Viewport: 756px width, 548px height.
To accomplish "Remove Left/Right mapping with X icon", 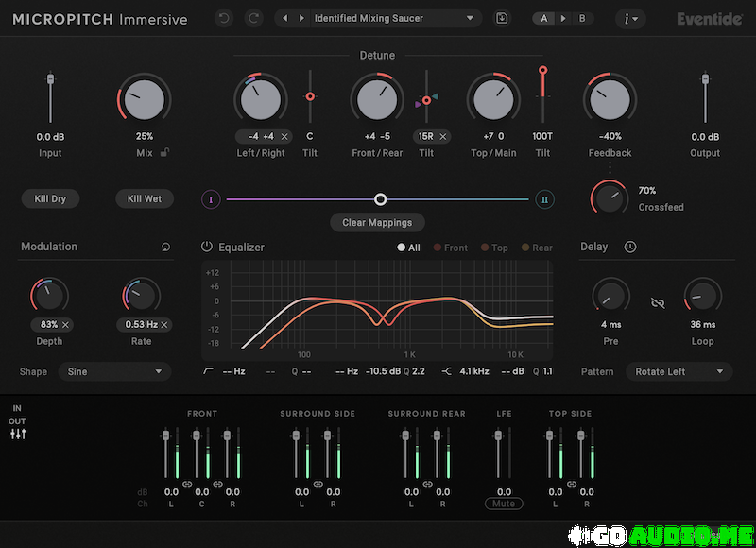I will 284,136.
